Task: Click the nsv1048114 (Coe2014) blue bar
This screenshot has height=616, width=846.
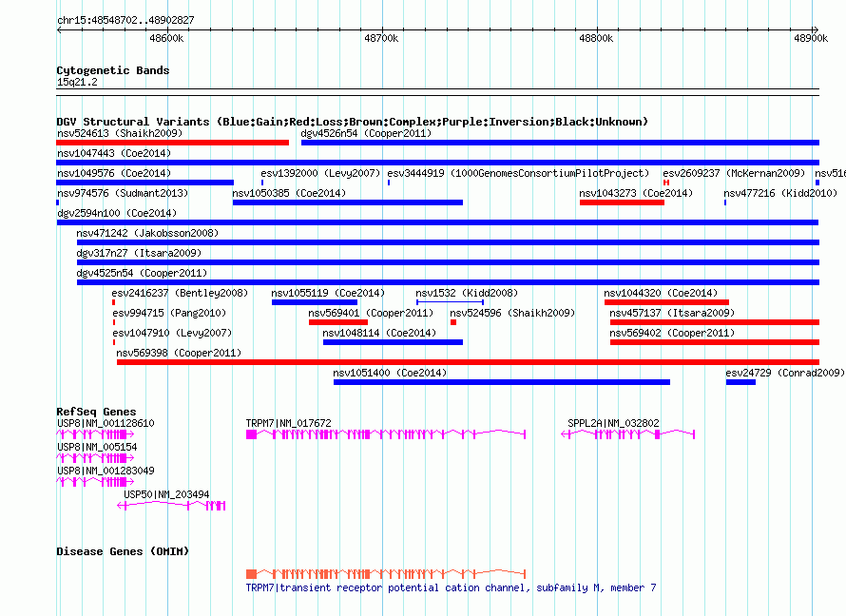Action: (393, 342)
